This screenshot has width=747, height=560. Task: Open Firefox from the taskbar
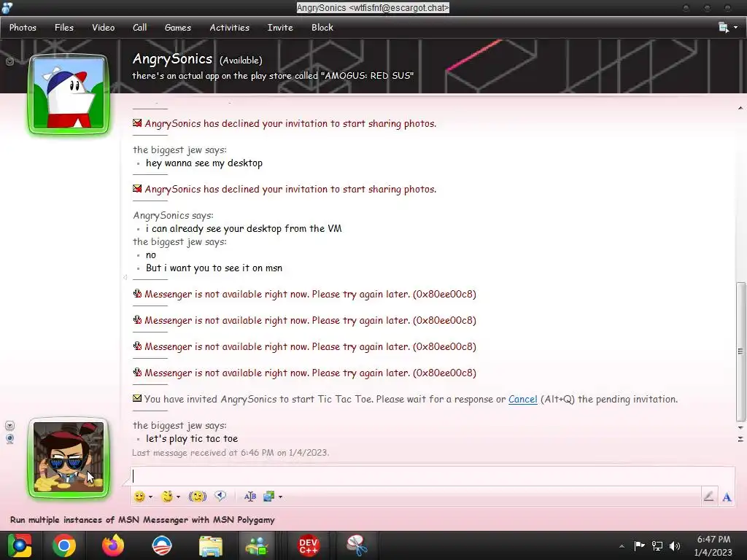point(113,545)
